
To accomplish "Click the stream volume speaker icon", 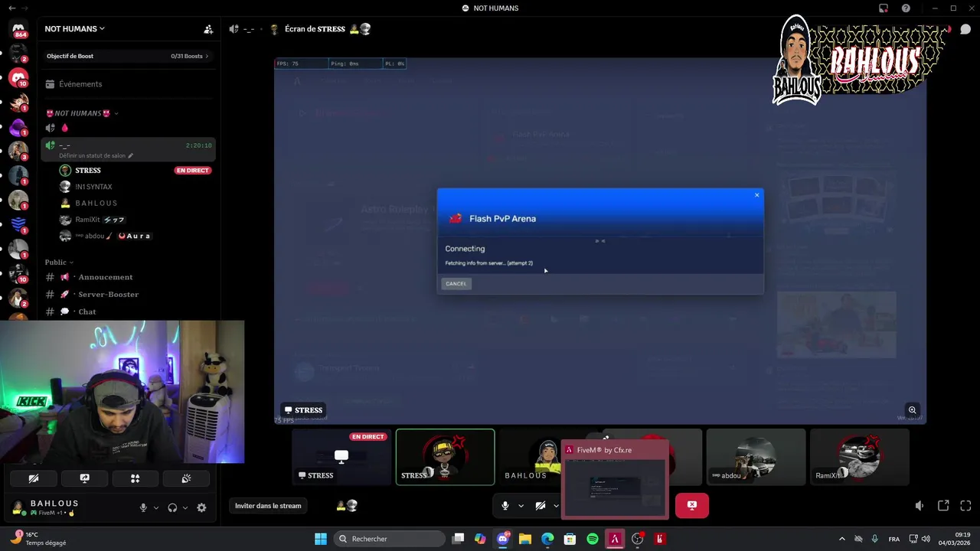I will pyautogui.click(x=920, y=506).
